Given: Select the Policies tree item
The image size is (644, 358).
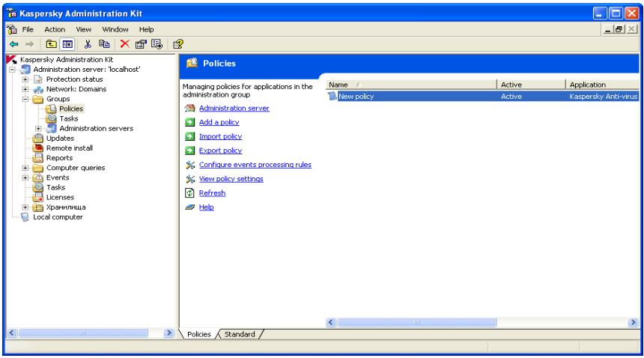Looking at the screenshot, I should (x=71, y=109).
